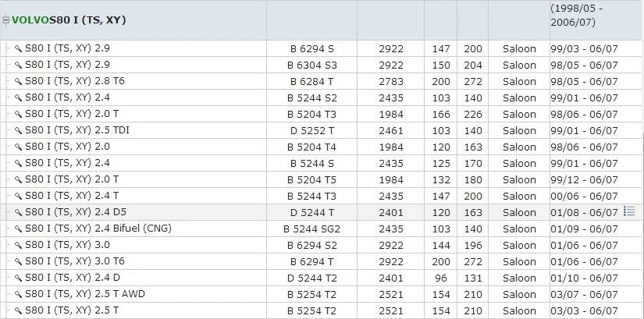Click engine code B 5244 S
The height and width of the screenshot is (319, 644).
[312, 164]
